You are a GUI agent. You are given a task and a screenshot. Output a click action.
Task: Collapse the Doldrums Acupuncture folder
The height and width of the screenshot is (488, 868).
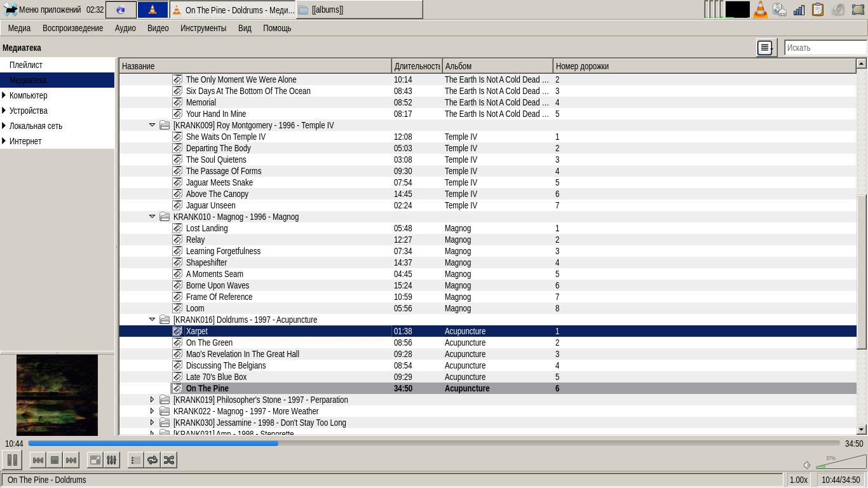[152, 320]
